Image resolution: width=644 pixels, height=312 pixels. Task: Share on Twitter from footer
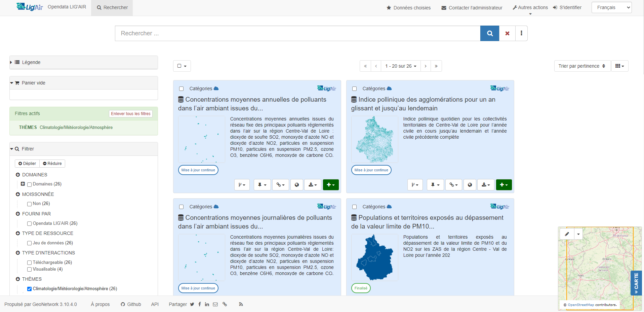(192, 304)
